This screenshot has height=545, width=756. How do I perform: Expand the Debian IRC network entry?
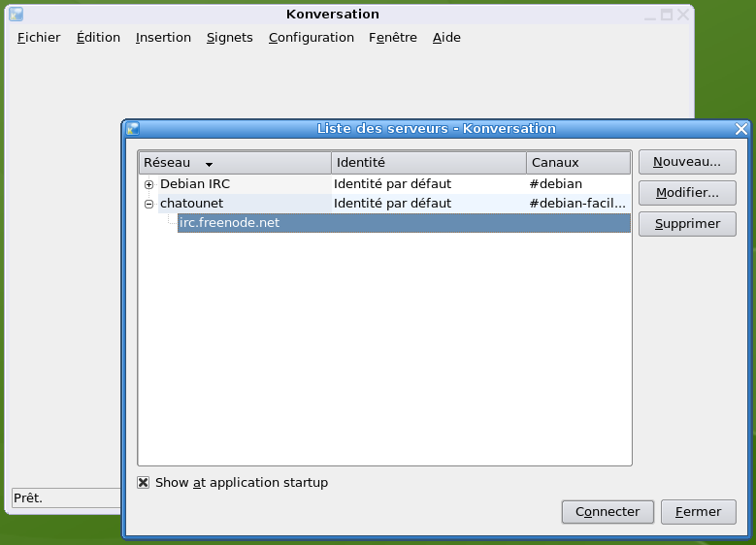click(x=149, y=184)
